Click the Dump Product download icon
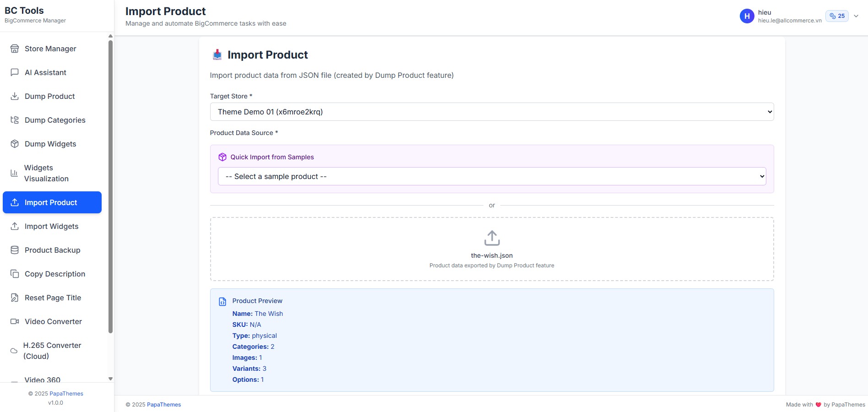 (x=14, y=96)
